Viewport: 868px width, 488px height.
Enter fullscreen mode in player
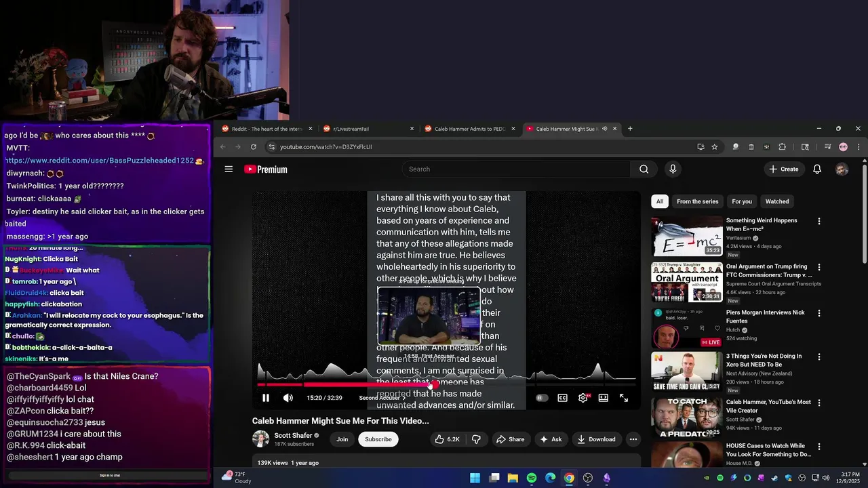[624, 398]
